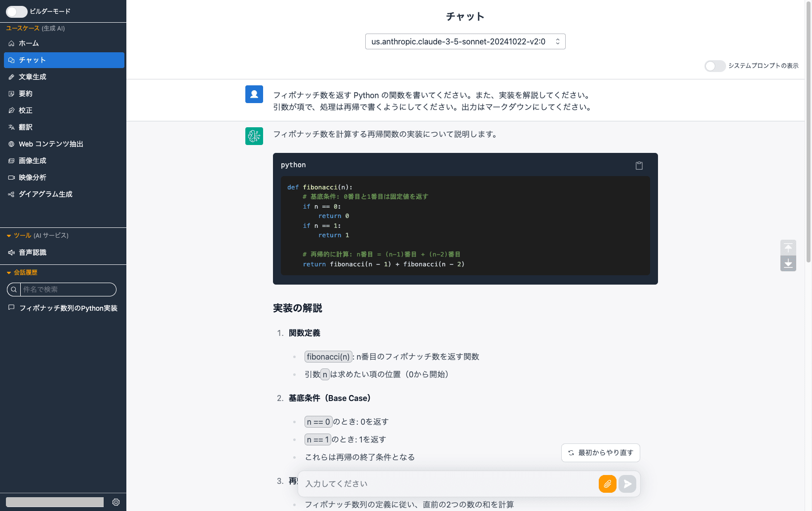Viewport: 812px width, 511px height.
Task: Focus the 入力してください message box
Action: (449, 484)
